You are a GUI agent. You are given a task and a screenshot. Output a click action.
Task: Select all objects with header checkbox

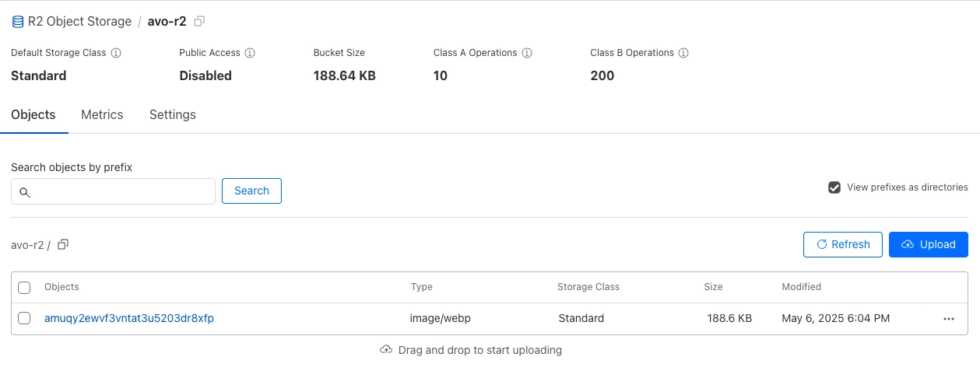(24, 288)
